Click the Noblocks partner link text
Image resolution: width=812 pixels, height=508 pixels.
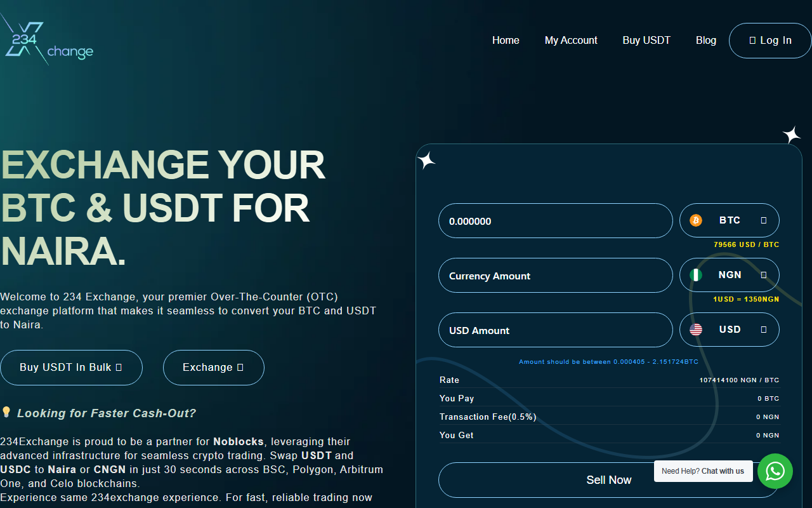pyautogui.click(x=239, y=441)
